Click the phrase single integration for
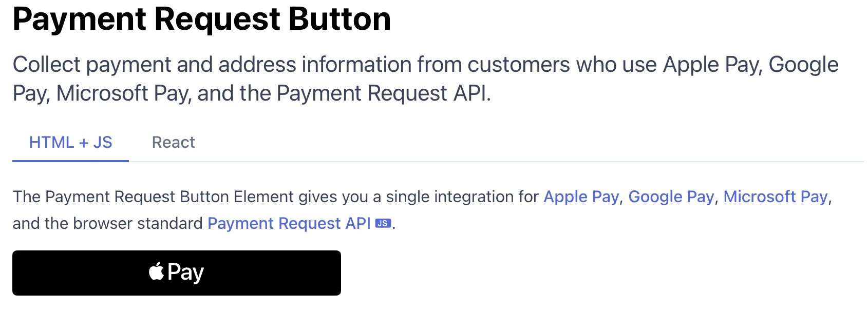 click(x=462, y=197)
